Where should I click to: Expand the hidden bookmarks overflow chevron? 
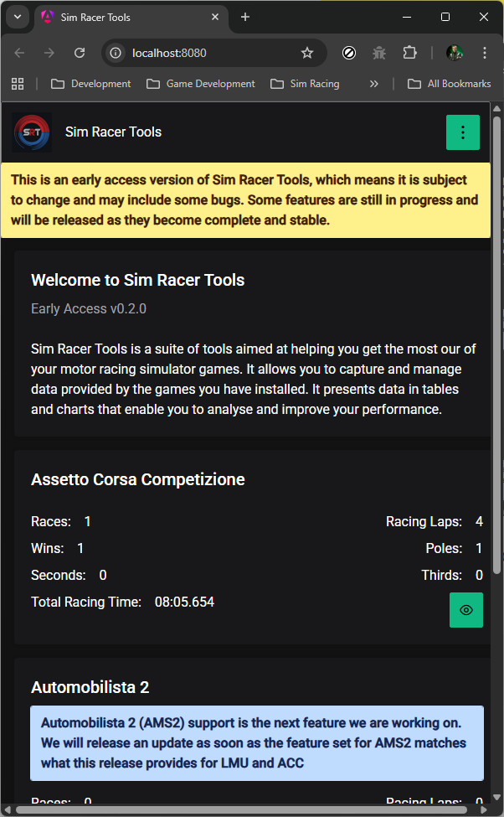[373, 84]
